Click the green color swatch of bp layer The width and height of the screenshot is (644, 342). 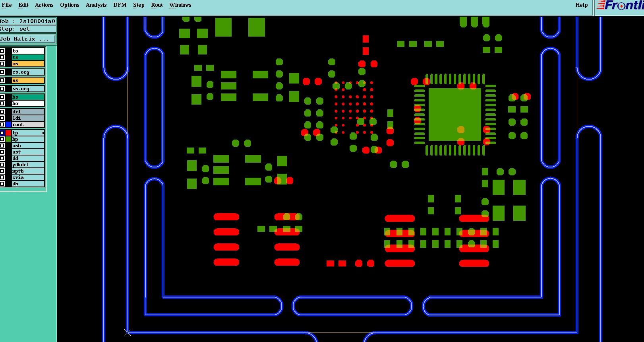click(x=8, y=139)
